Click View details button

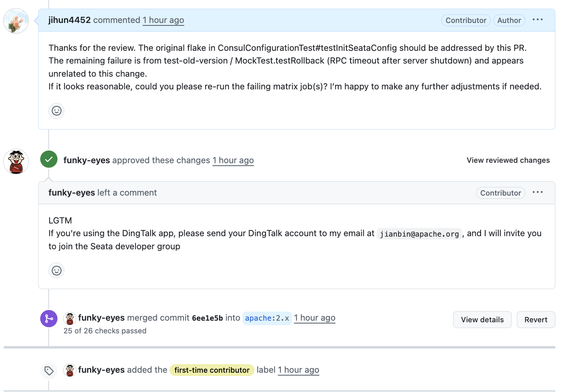(x=482, y=320)
